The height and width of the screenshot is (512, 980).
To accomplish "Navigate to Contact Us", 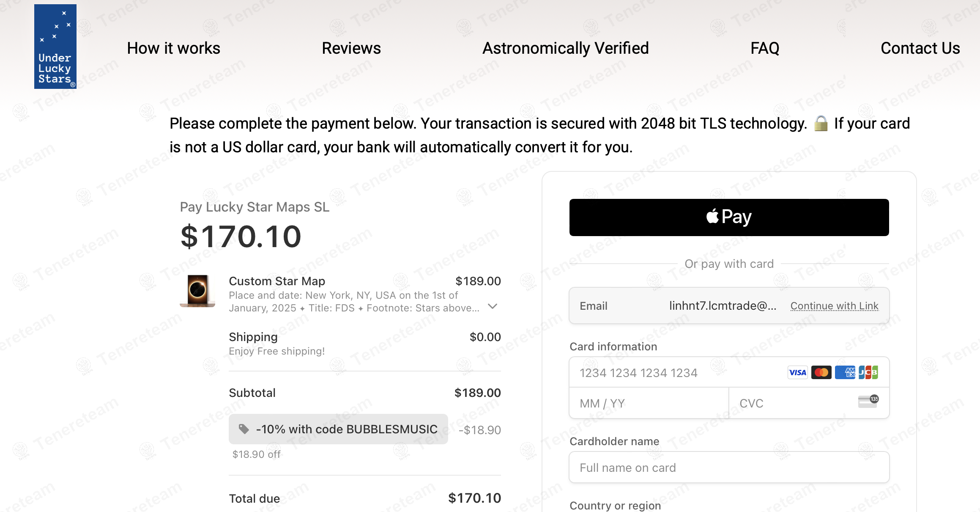I will tap(920, 48).
